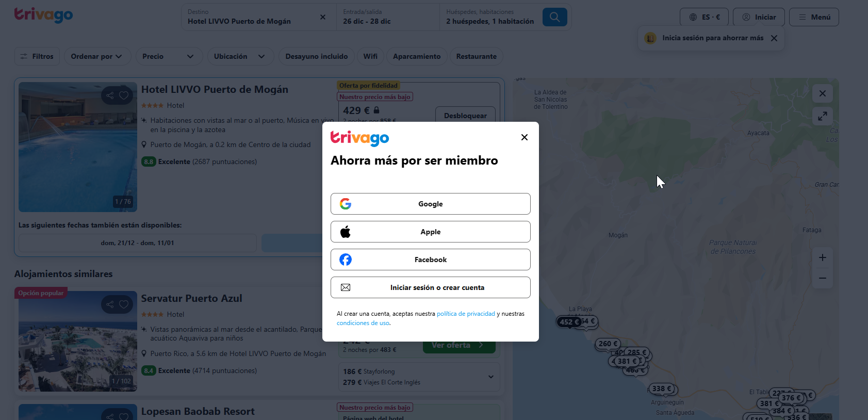Share Hotel LIVVO Puerto de Mogán

[x=110, y=95]
